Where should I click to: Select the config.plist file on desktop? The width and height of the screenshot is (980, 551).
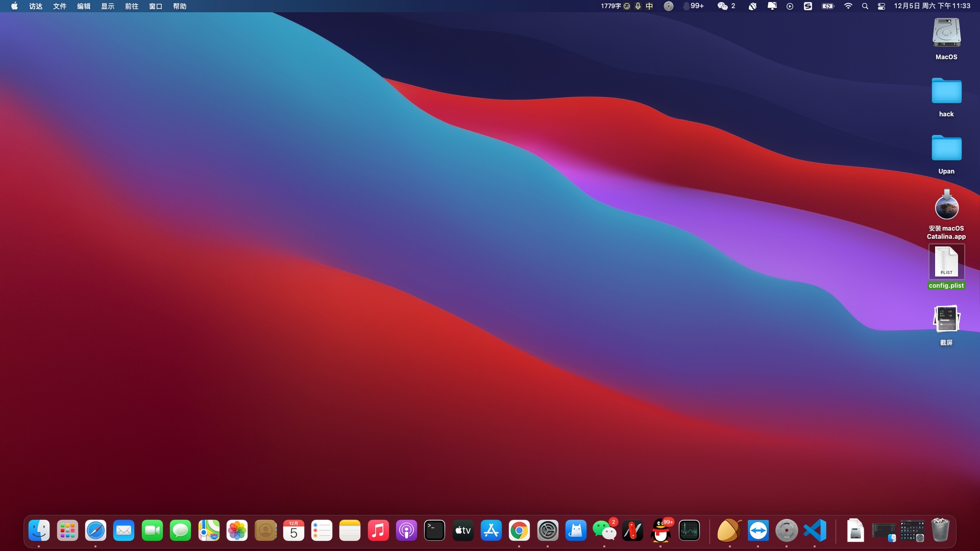(946, 262)
